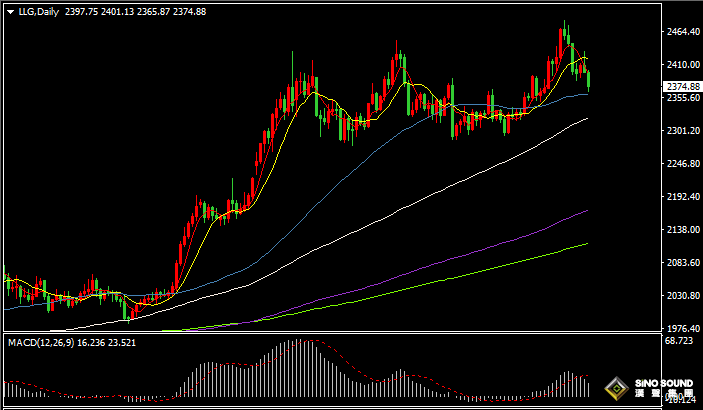Click the current price tag 2374.88
The width and height of the screenshot is (703, 410).
pyautogui.click(x=681, y=87)
